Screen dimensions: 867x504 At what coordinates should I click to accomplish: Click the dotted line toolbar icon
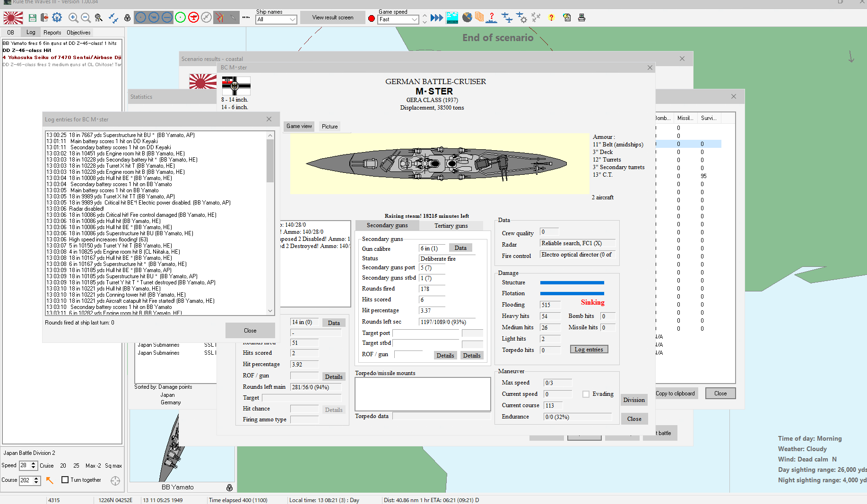tap(246, 17)
